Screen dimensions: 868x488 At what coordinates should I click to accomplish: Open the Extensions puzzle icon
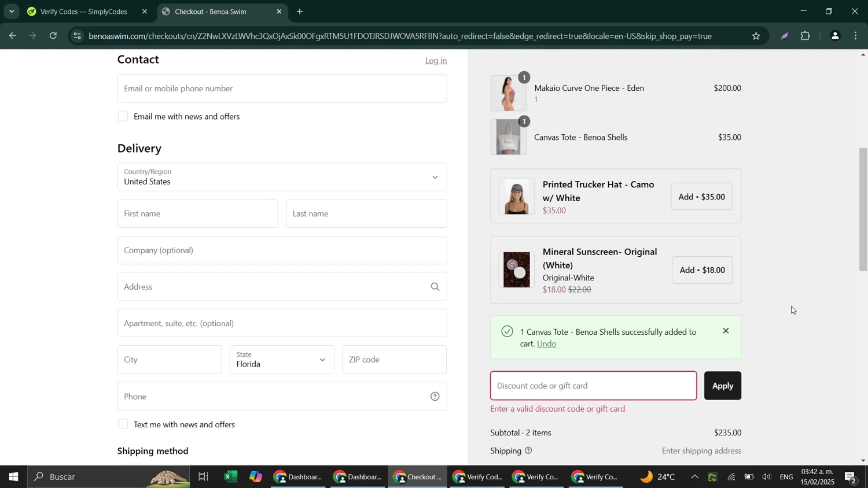(806, 36)
